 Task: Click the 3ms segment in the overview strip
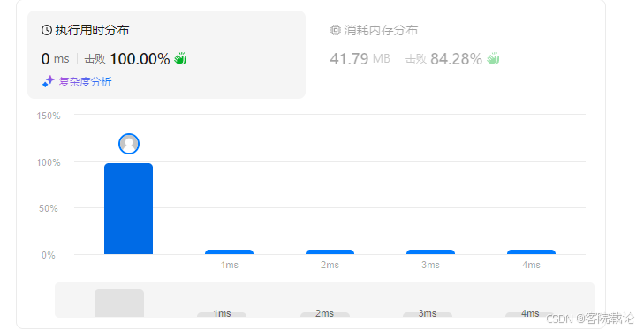click(428, 314)
